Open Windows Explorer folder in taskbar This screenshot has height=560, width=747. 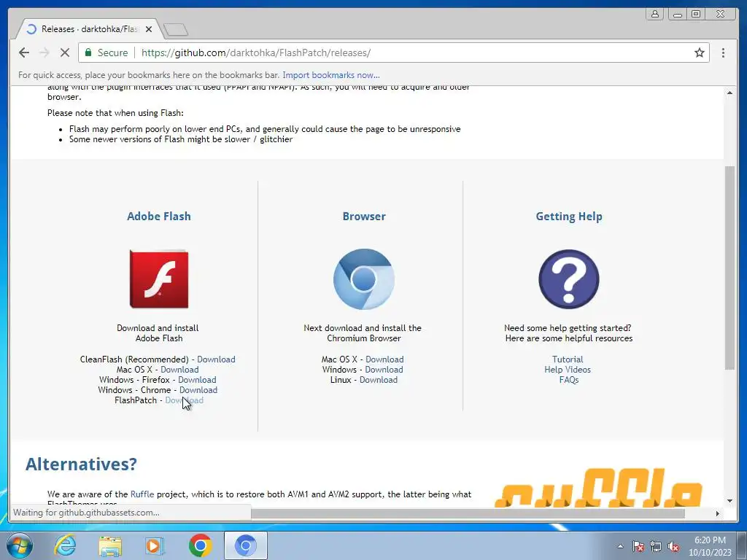(x=110, y=546)
